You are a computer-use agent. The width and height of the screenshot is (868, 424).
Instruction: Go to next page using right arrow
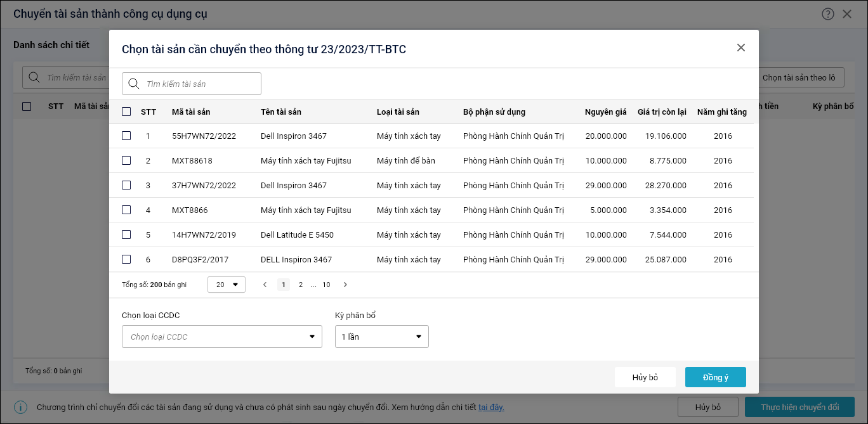click(345, 285)
